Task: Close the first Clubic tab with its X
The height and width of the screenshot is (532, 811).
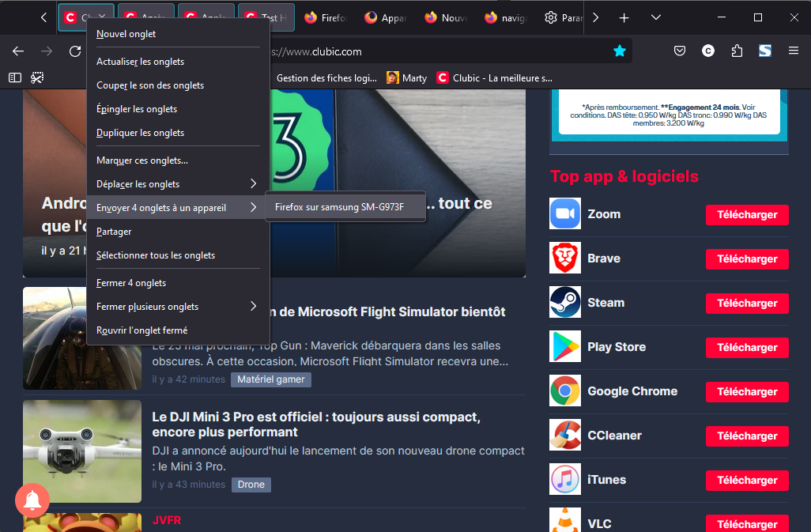Action: click(x=102, y=17)
